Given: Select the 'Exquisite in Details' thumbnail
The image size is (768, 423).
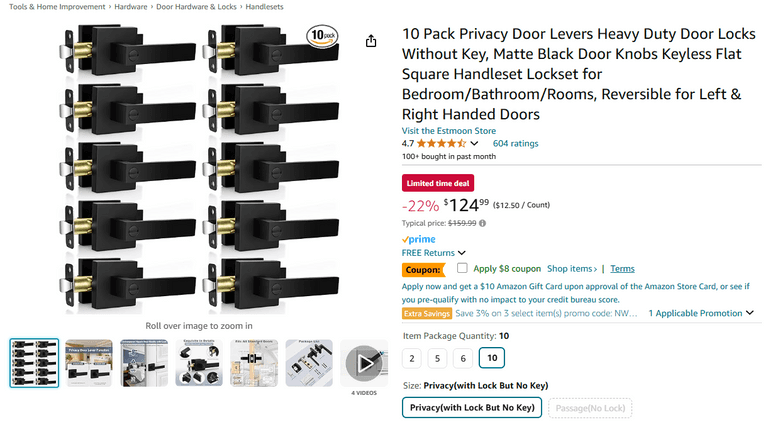Looking at the screenshot, I should click(199, 363).
